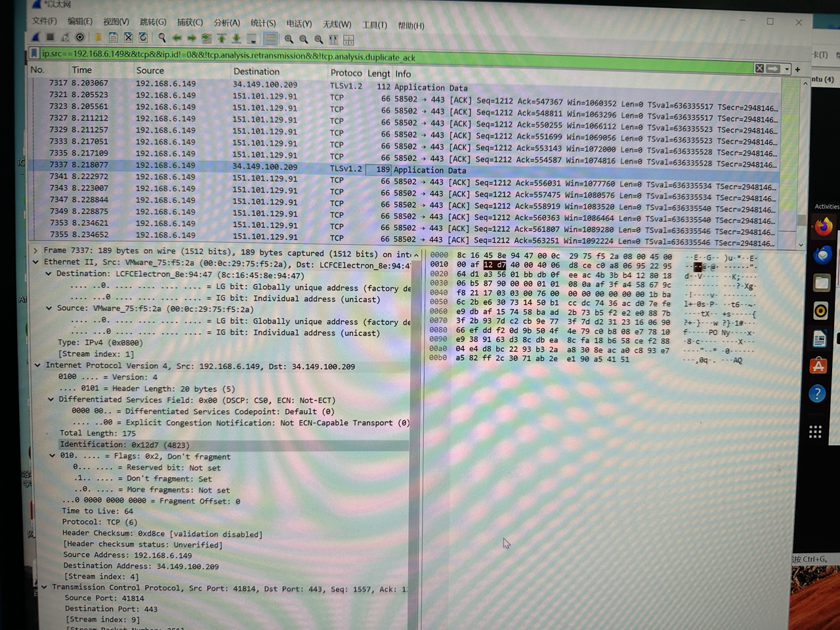Screen dimensions: 840x630
Task: Apply the display filter arrow button
Action: tap(774, 68)
